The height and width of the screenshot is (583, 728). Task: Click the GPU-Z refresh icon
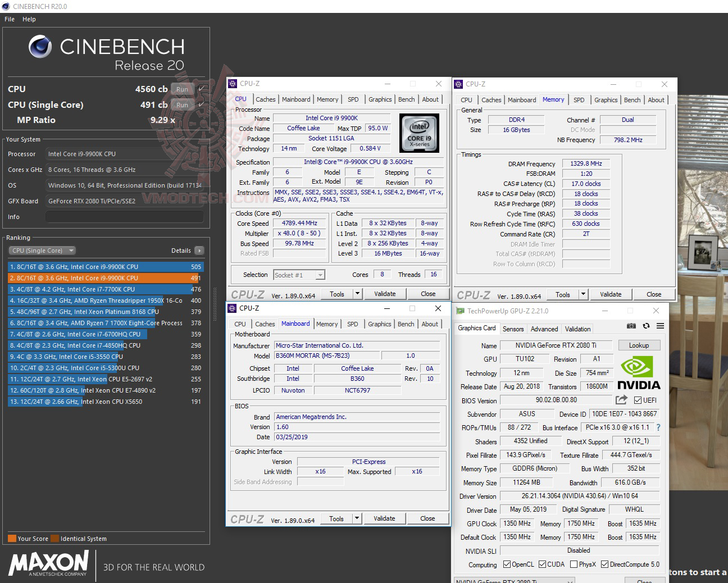coord(646,326)
